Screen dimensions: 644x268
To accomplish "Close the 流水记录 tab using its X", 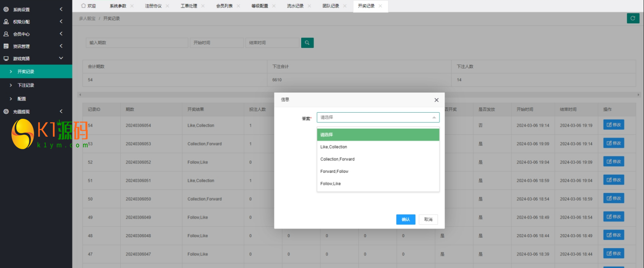I will click(309, 6).
